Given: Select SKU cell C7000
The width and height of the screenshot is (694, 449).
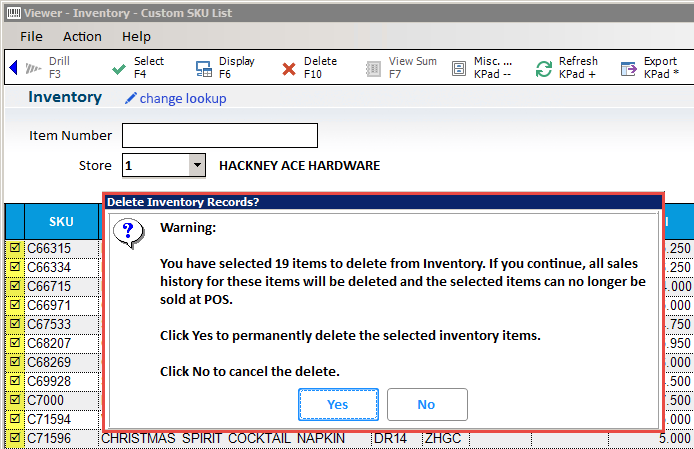Looking at the screenshot, I should tap(62, 401).
